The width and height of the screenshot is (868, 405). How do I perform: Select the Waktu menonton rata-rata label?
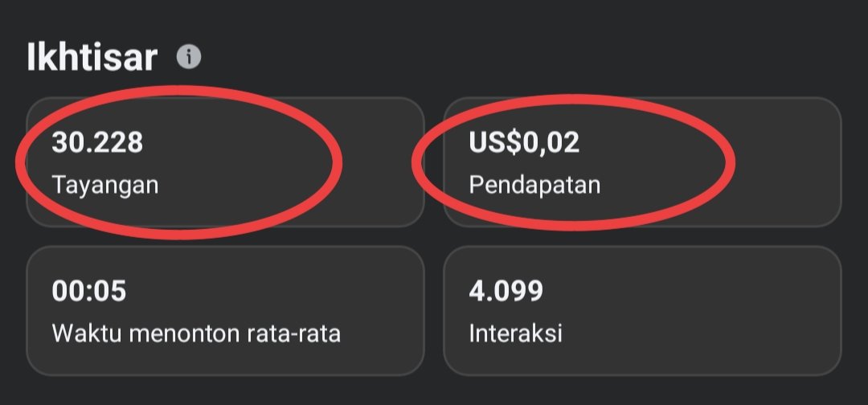point(196,333)
